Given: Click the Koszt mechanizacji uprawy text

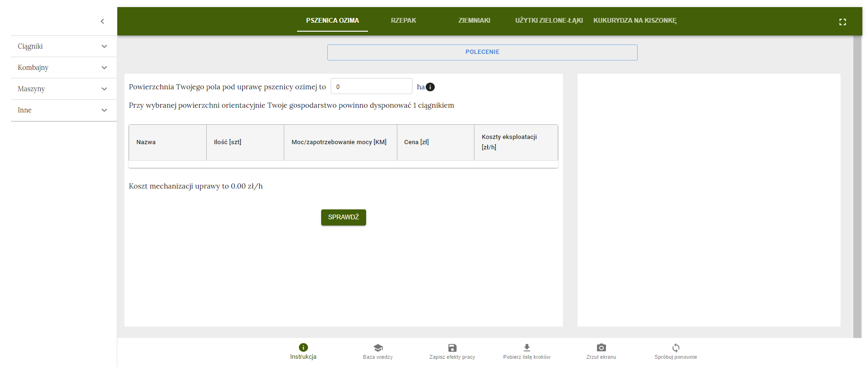Looking at the screenshot, I should [196, 186].
